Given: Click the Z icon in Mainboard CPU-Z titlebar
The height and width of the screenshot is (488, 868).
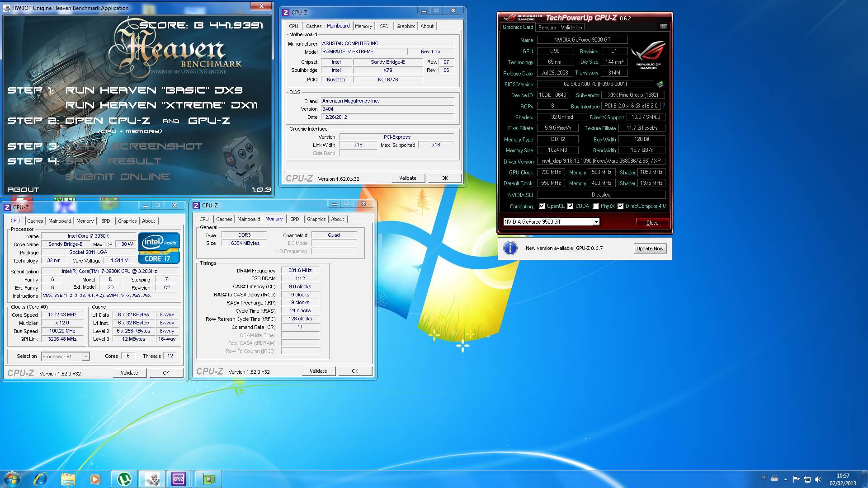Looking at the screenshot, I should pos(286,13).
